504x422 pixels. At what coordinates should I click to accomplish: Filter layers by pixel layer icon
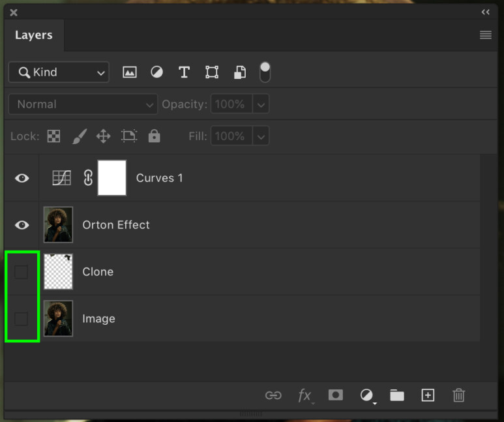tap(130, 72)
